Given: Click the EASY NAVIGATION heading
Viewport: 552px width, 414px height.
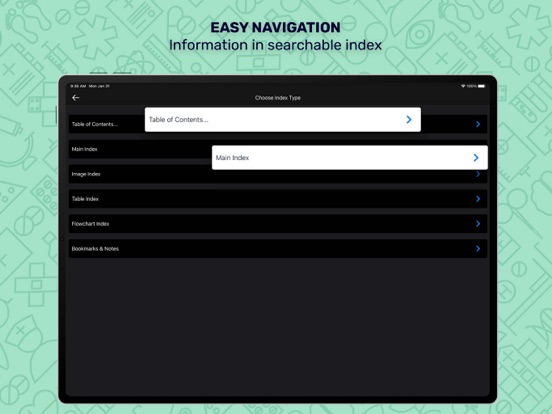Looking at the screenshot, I should click(x=276, y=27).
